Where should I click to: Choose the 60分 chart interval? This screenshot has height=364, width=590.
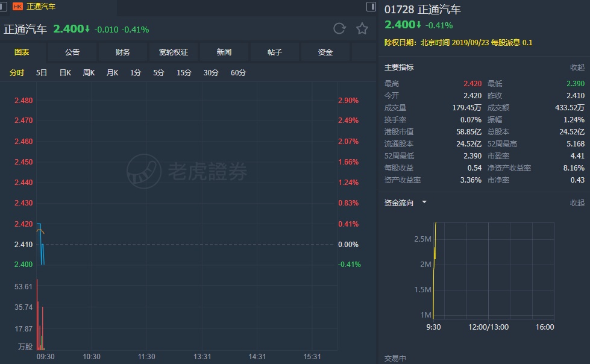coord(238,73)
